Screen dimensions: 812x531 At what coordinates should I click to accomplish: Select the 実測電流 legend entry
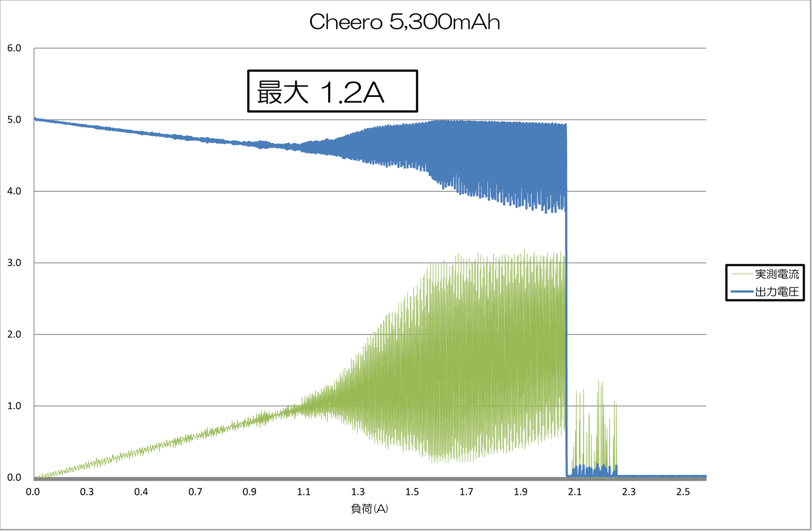click(765, 274)
